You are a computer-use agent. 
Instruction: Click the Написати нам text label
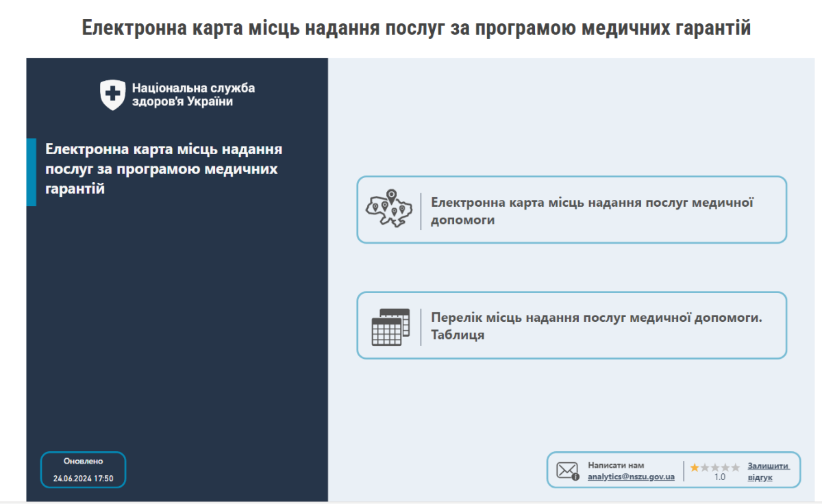617,464
